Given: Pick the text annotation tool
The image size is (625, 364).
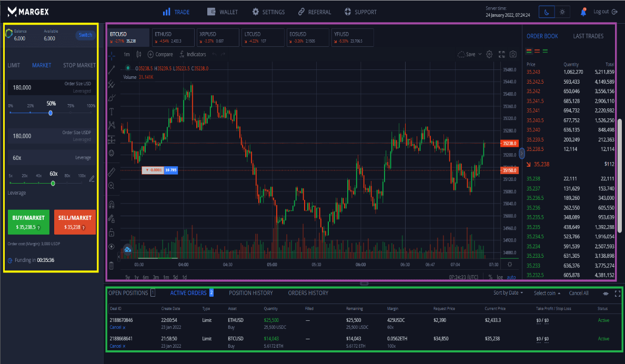Looking at the screenshot, I should pos(112,111).
